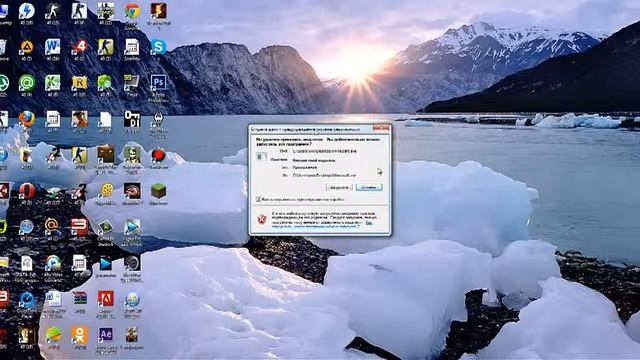Open Any Video Converter shortcut

pos(53,263)
